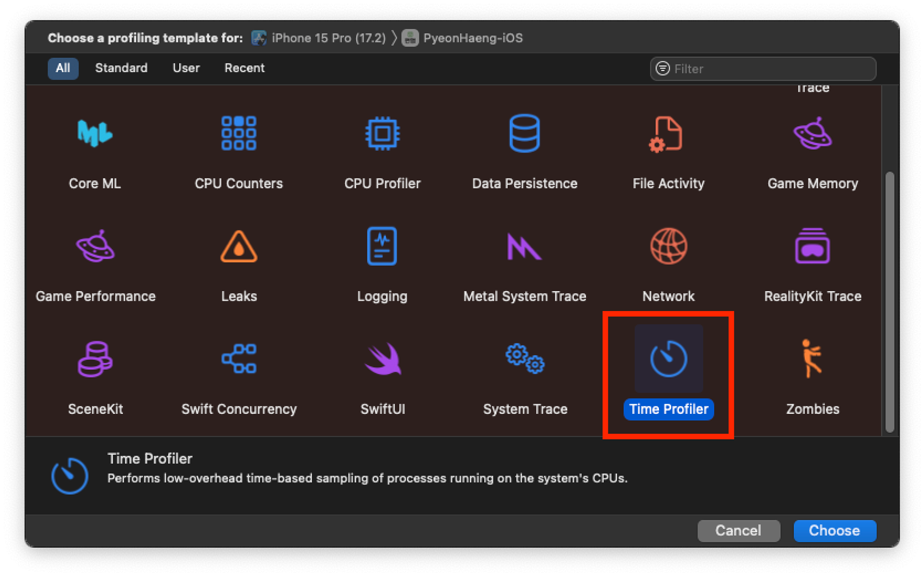
Task: Click the Core ML label
Action: (95, 184)
